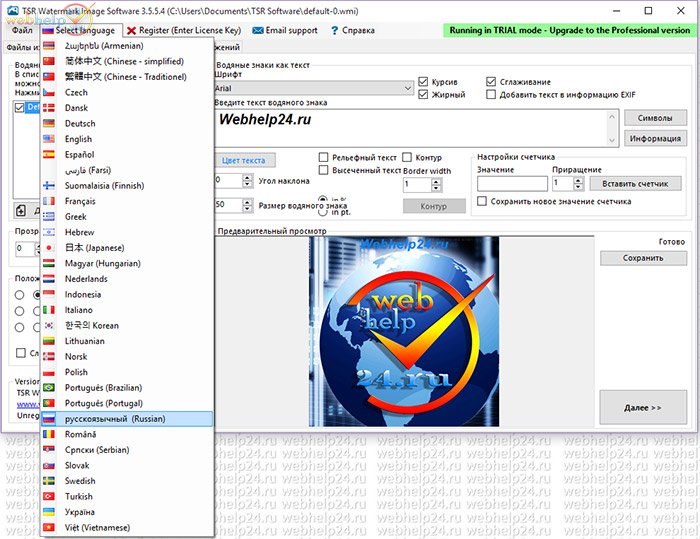Click the Lithuanian flag icon
Screen dimensions: 700x539
[49, 341]
